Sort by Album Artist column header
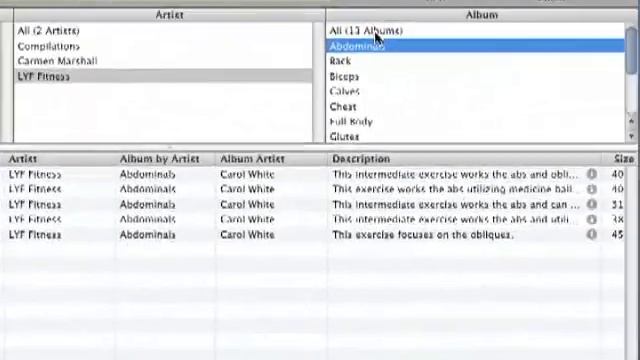The width and height of the screenshot is (640, 360). pyautogui.click(x=271, y=159)
